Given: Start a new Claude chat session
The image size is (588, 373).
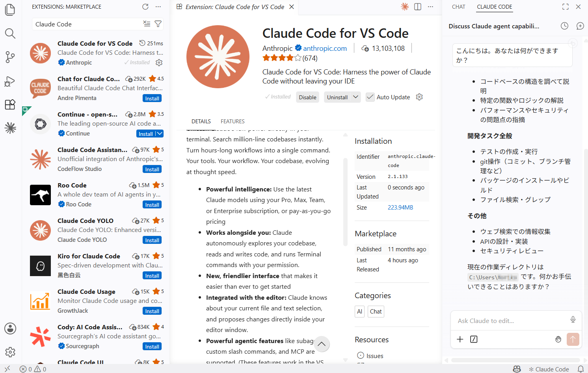Looking at the screenshot, I should [580, 26].
